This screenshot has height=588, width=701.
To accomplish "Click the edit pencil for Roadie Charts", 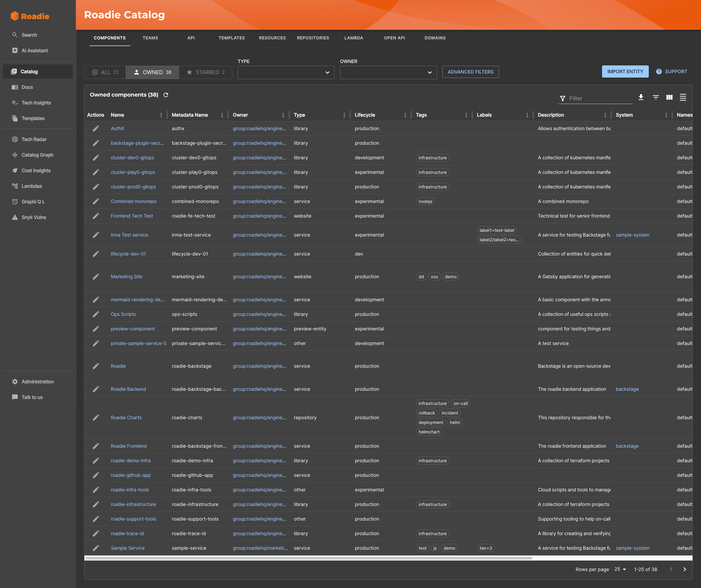I will point(96,418).
